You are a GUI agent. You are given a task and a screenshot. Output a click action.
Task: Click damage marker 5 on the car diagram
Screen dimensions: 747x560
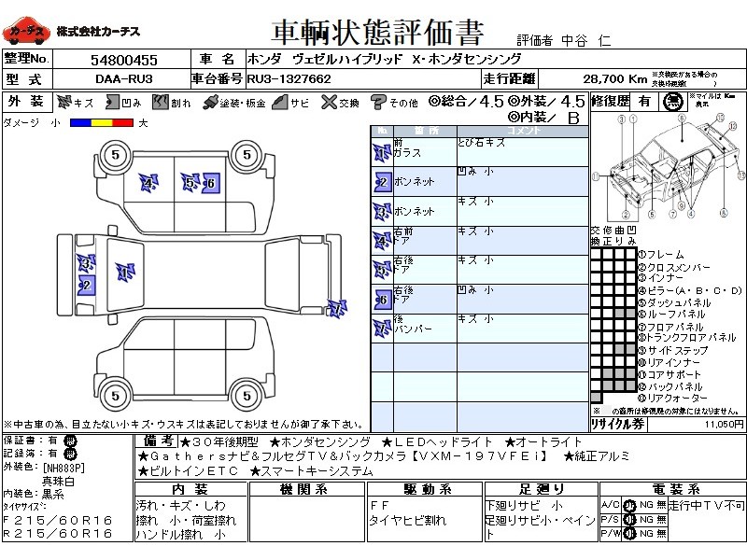pos(190,182)
